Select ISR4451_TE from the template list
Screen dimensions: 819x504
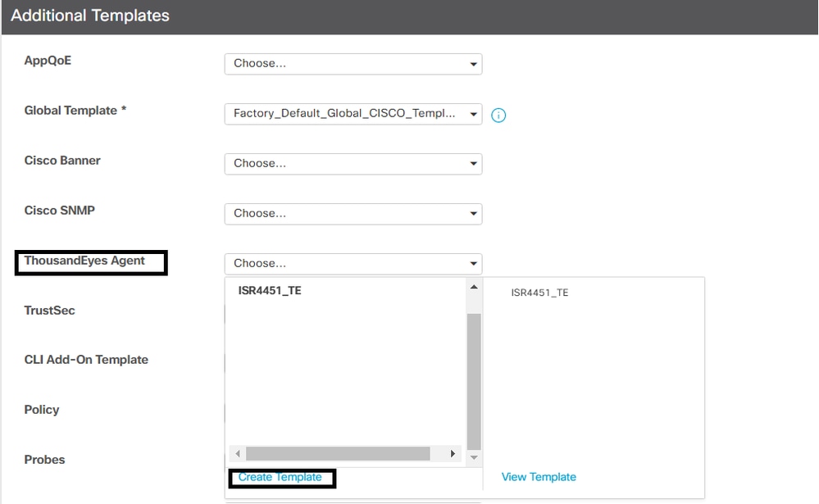click(x=270, y=290)
